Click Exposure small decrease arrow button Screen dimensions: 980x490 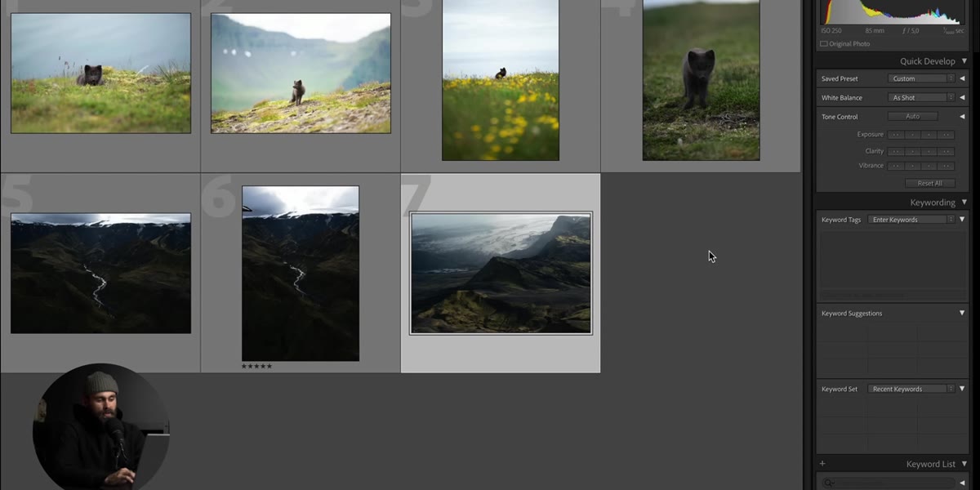pyautogui.click(x=913, y=135)
